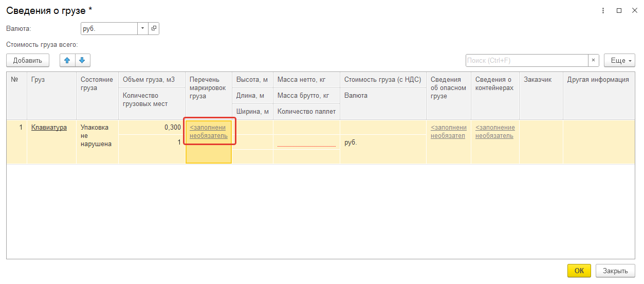Click the currency field showing руб.

point(109,28)
